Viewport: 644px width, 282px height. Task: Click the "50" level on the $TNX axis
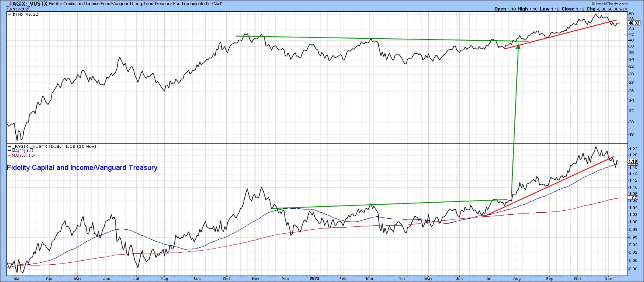click(631, 14)
